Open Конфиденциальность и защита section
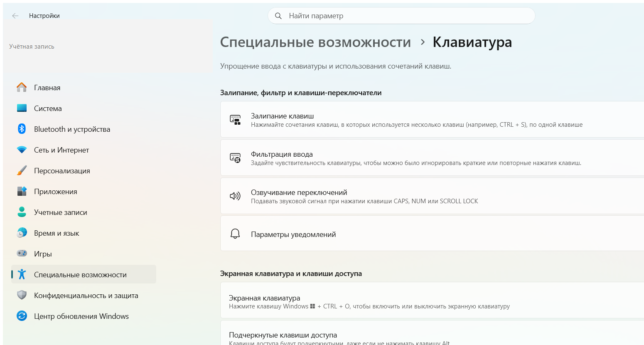Image resolution: width=644 pixels, height=345 pixels. 84,295
